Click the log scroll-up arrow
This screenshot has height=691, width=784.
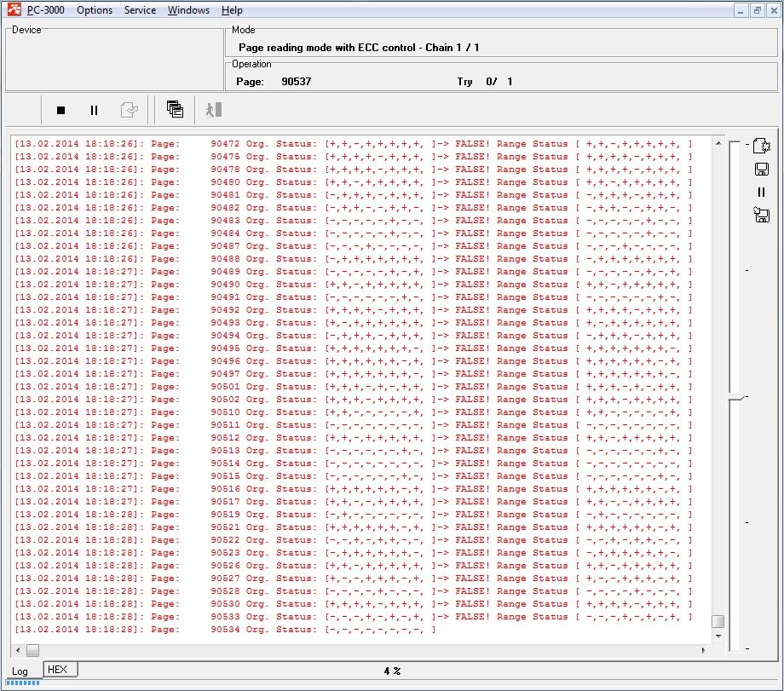pyautogui.click(x=718, y=143)
